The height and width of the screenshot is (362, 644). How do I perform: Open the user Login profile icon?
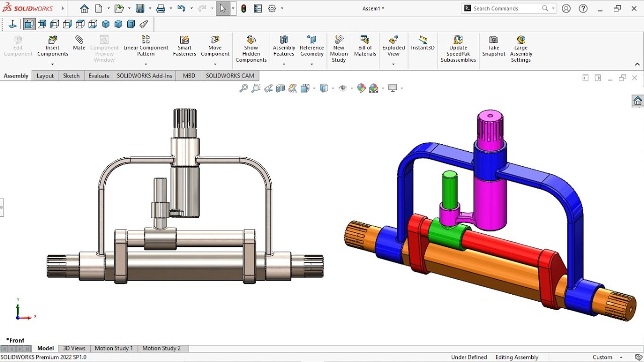coord(567,9)
